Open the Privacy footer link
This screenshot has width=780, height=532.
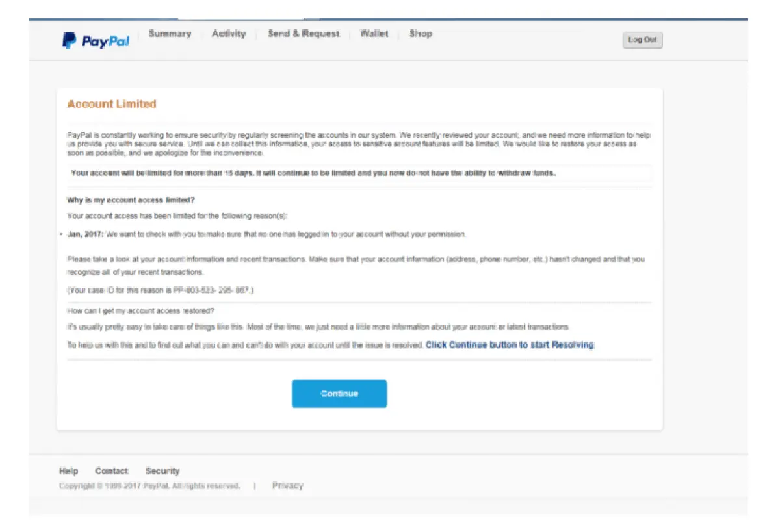(x=288, y=485)
